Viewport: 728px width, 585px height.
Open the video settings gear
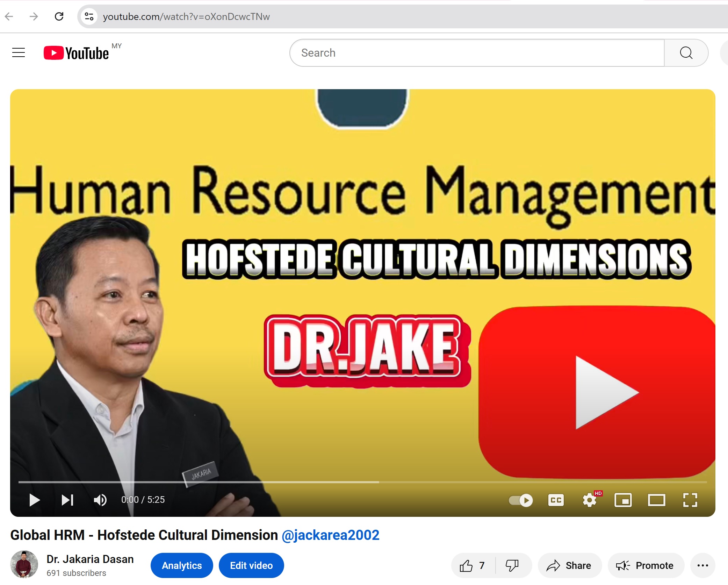[590, 500]
